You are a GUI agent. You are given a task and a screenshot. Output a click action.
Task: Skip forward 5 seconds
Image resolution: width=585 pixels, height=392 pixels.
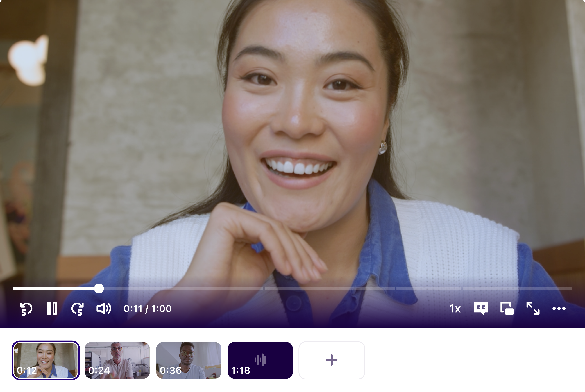77,309
